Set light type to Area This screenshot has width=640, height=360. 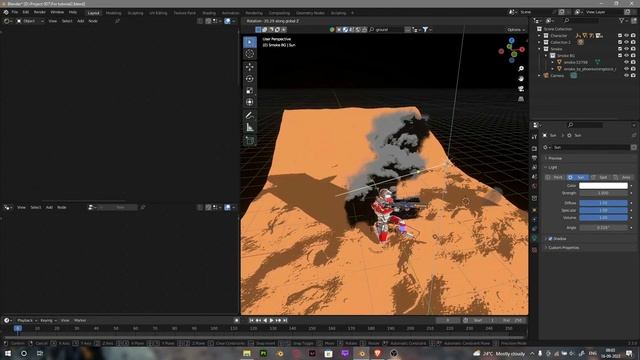pos(623,177)
